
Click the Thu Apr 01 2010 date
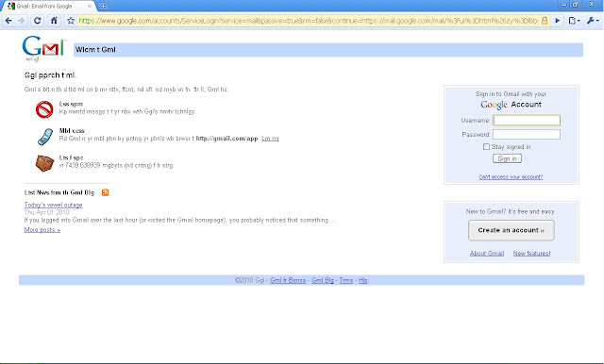pos(46,212)
